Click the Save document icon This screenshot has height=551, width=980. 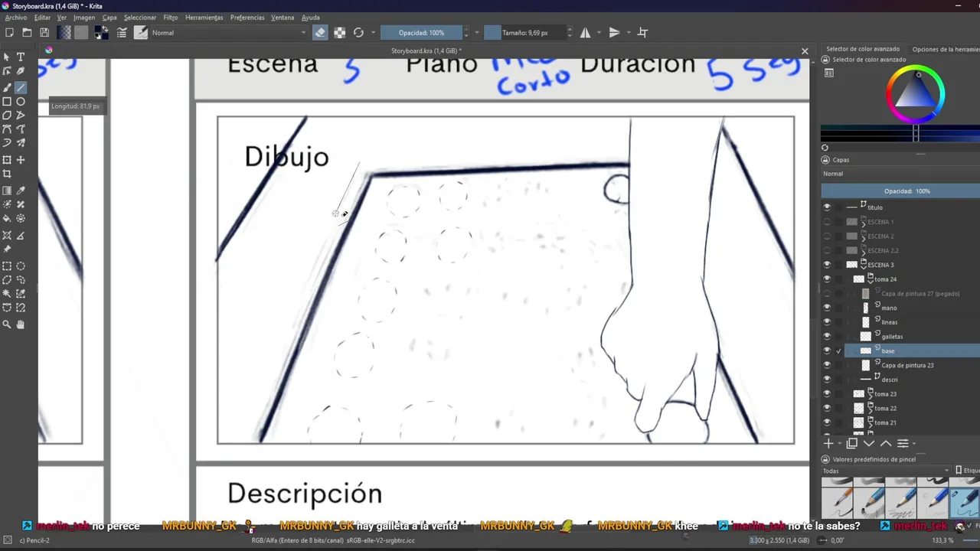[44, 32]
